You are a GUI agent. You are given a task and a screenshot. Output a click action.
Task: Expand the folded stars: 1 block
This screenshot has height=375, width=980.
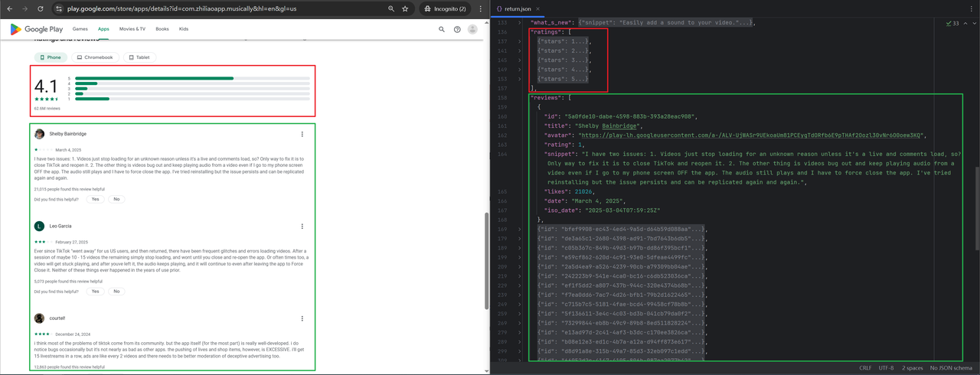click(x=519, y=41)
